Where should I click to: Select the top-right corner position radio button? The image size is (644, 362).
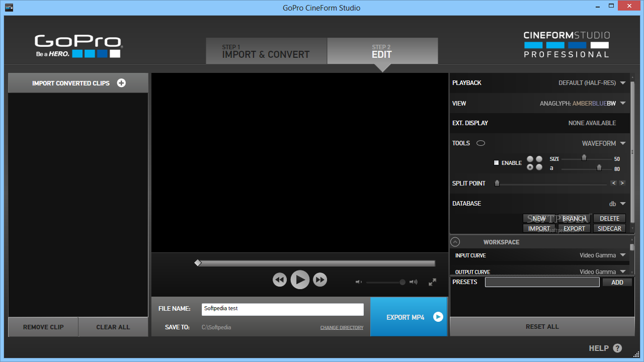[x=539, y=159]
